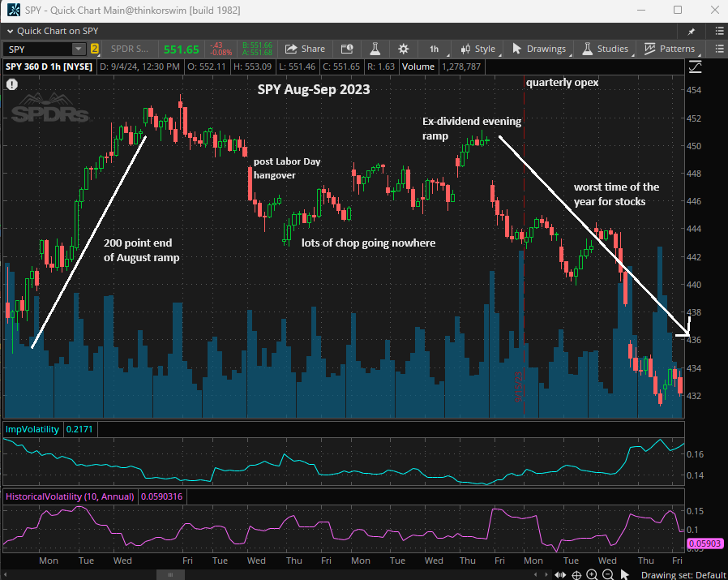Open chart settings gear
The height and width of the screenshot is (580, 728).
coord(404,49)
